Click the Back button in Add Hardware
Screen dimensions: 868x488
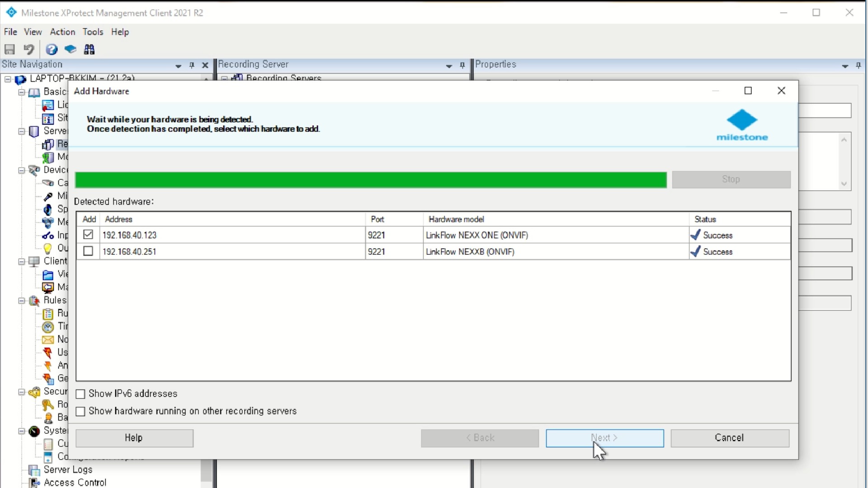coord(480,438)
